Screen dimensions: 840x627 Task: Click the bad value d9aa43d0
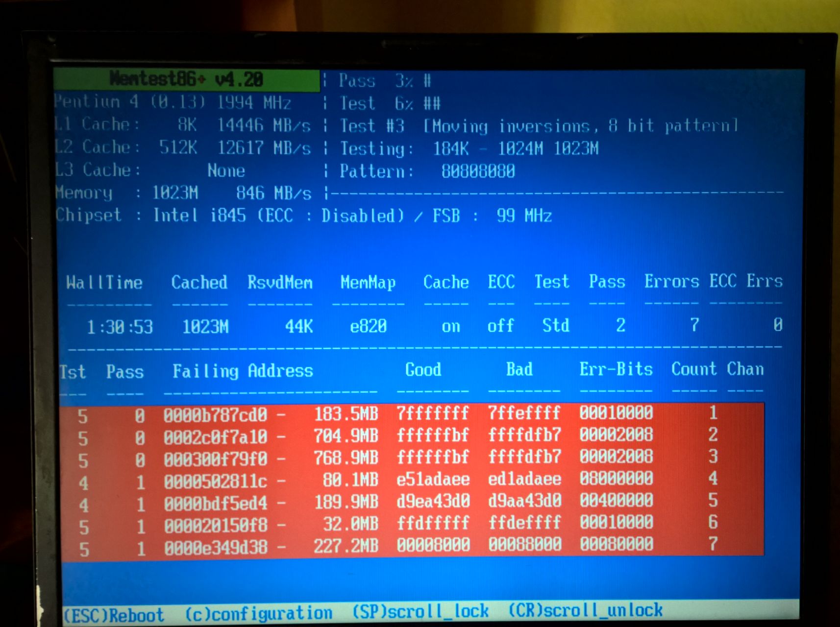point(524,501)
